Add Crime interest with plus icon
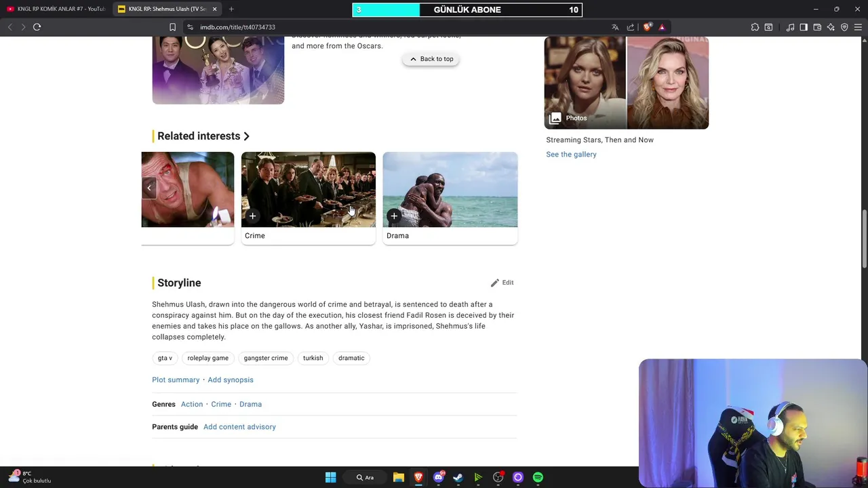 click(252, 216)
